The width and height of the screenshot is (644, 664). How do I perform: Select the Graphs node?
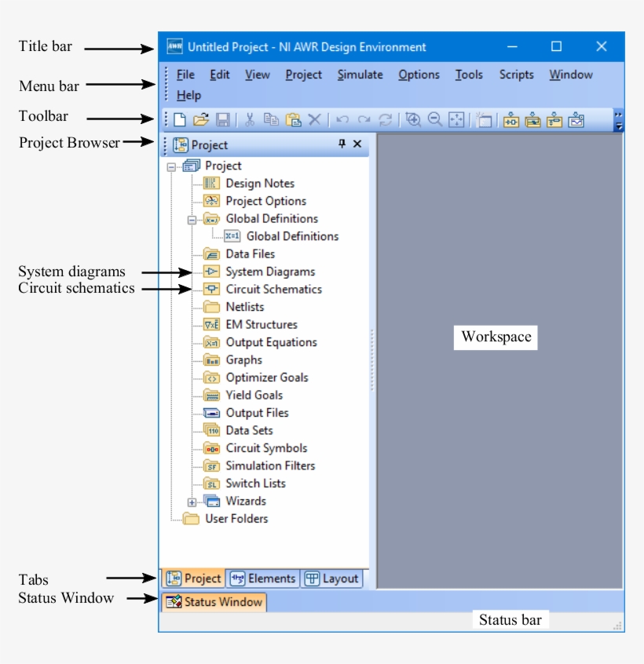[232, 360]
